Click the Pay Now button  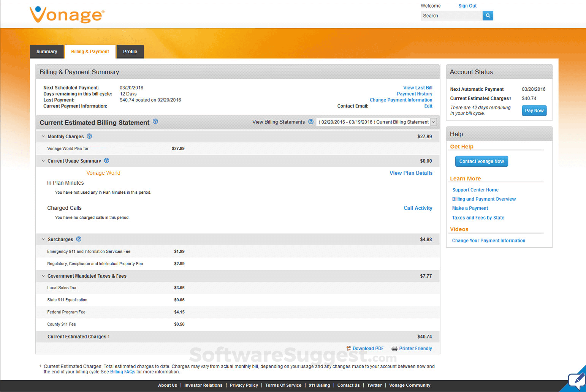coord(534,110)
